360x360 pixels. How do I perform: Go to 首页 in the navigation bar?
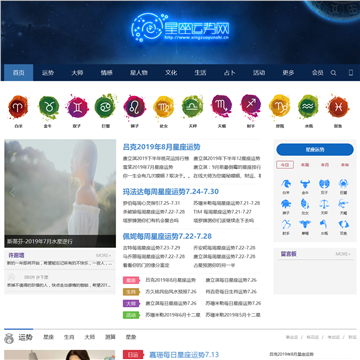tap(19, 73)
